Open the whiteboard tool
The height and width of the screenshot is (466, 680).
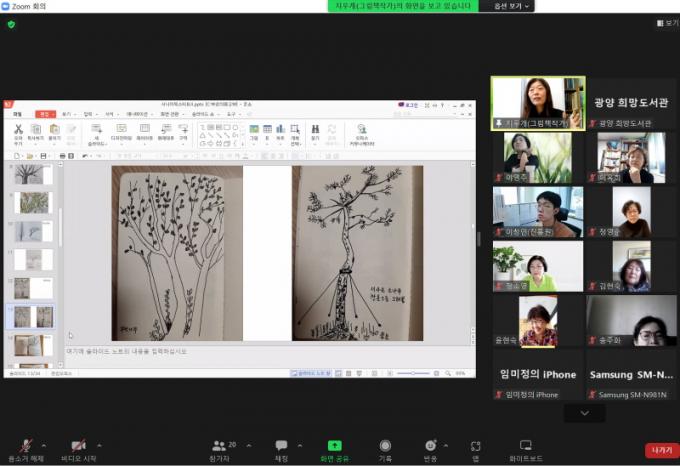(525, 446)
